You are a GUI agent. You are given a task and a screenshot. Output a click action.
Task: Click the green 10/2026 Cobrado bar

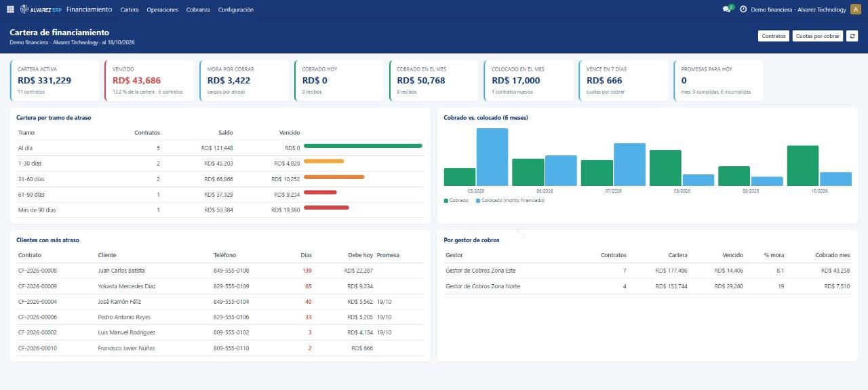[x=803, y=165]
